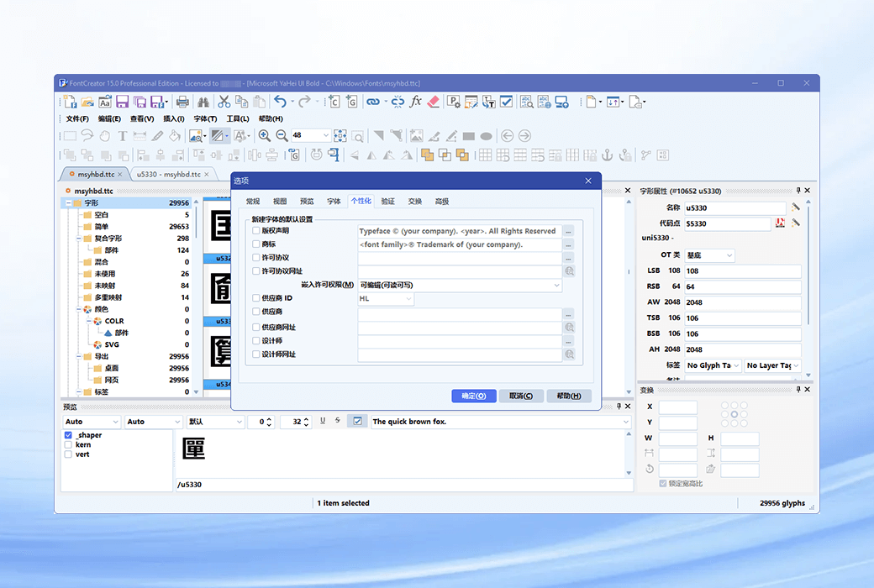The width and height of the screenshot is (874, 588).
Task: Switch to the 验证 tab
Action: 387,202
